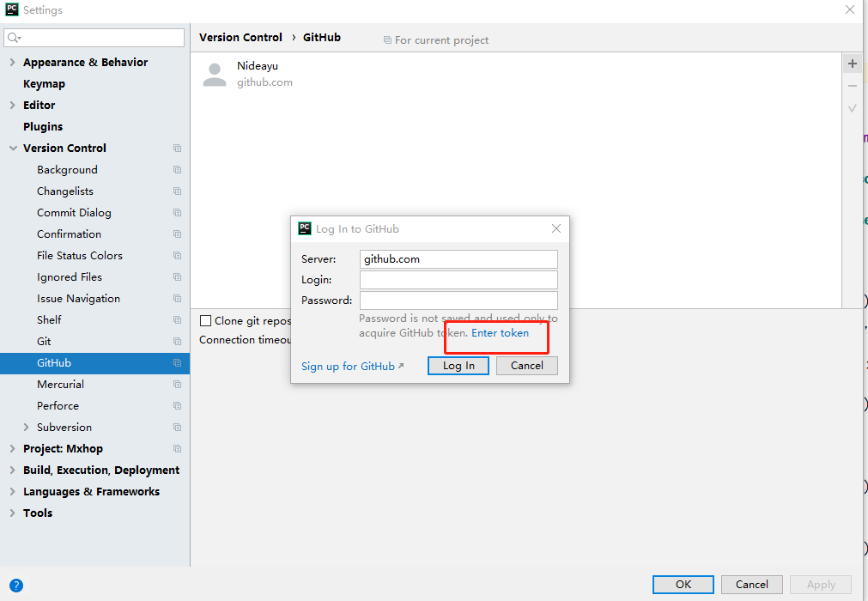
Task: Click the Server input field
Action: coord(458,259)
